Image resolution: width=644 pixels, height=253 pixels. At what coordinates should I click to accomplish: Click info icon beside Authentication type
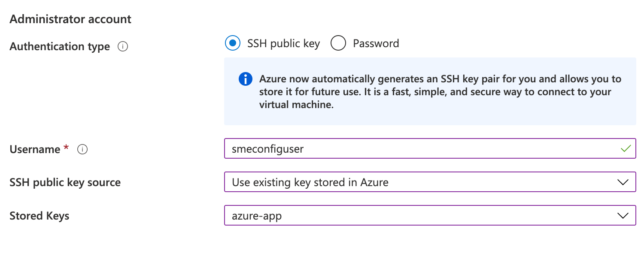click(123, 46)
